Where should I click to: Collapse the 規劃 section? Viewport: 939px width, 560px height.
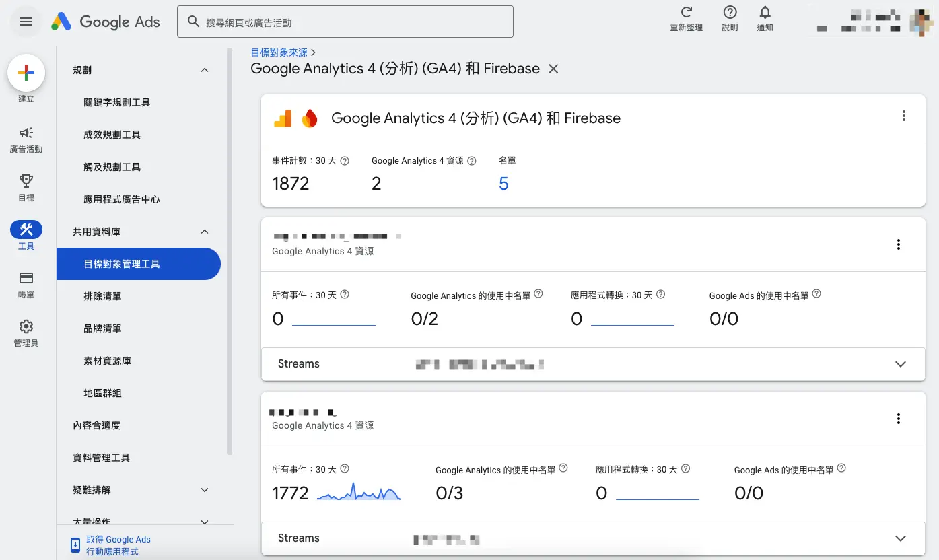[205, 70]
